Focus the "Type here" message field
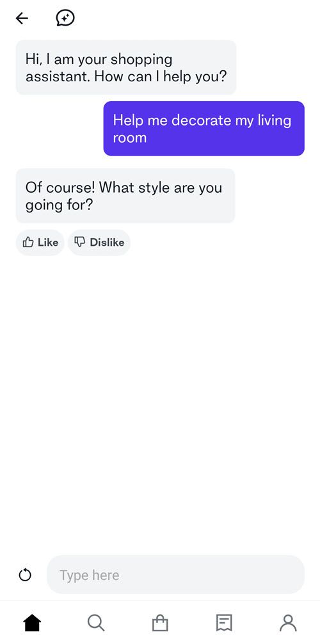 click(x=176, y=575)
